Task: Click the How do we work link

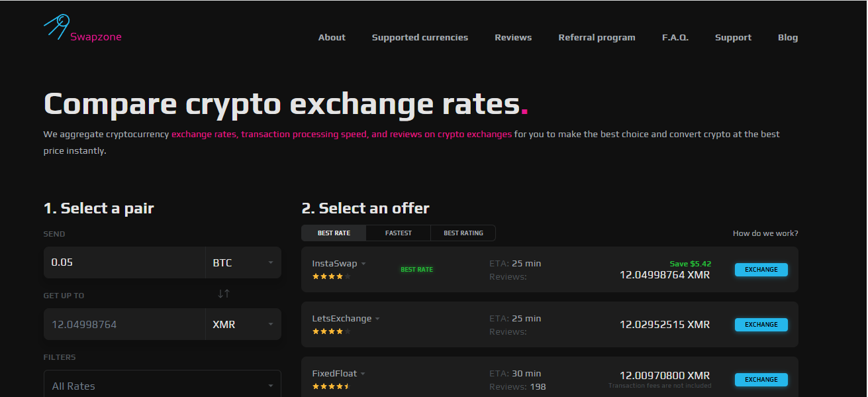Action: coord(765,233)
